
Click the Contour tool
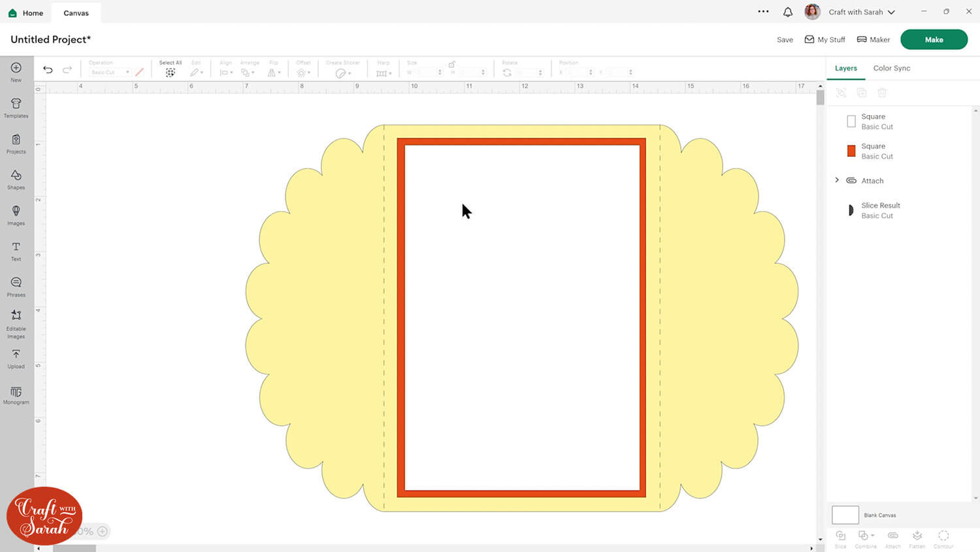click(943, 538)
